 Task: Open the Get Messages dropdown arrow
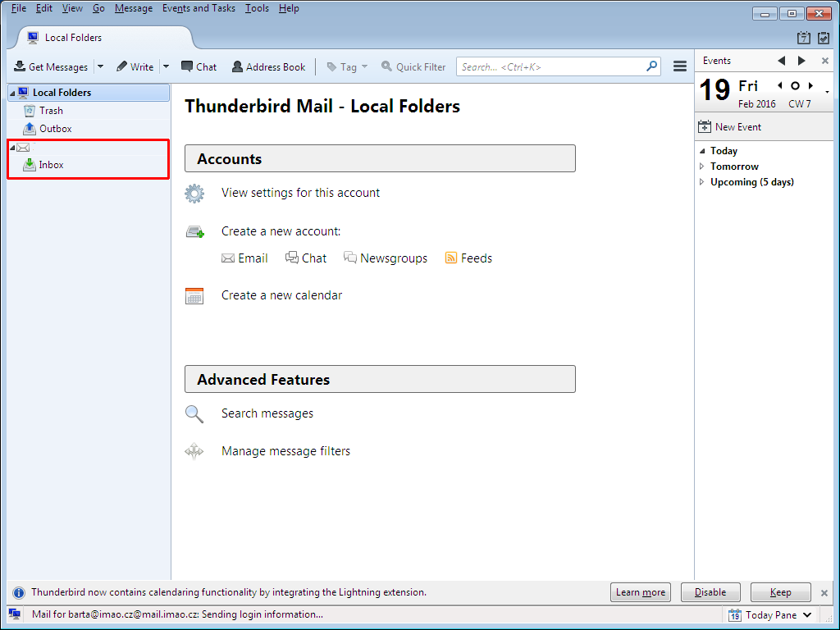[x=100, y=66]
